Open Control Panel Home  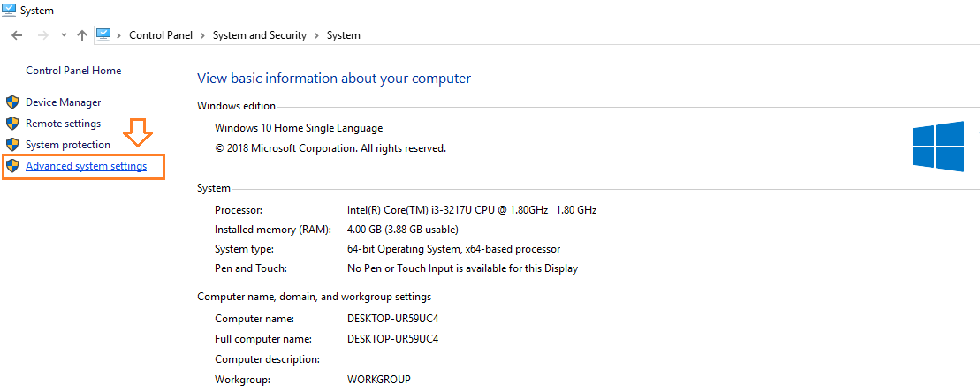[x=73, y=71]
